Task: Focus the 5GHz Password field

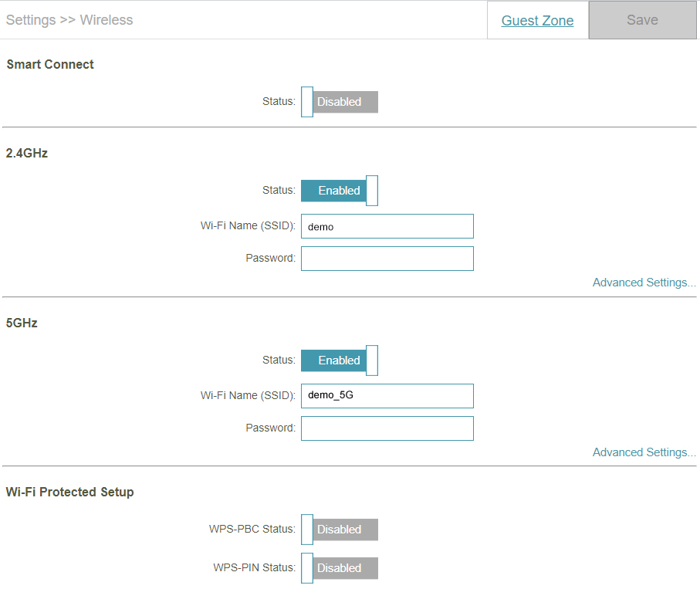Action: [387, 428]
